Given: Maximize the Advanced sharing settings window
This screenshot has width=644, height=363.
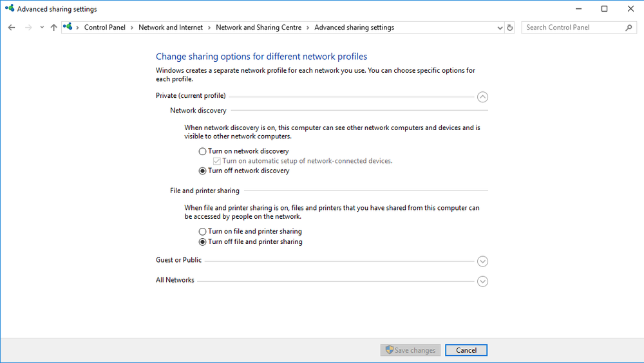Looking at the screenshot, I should coord(605,8).
